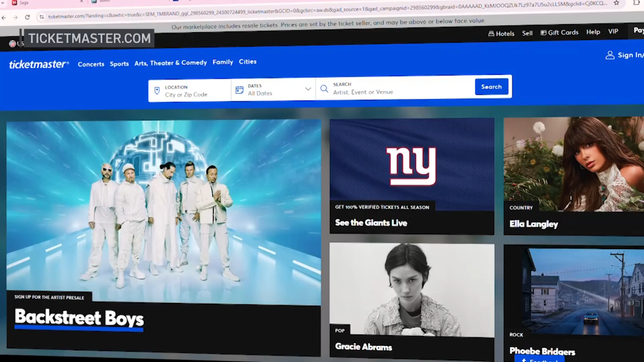
Task: Expand the Dates dropdown chevron
Action: [308, 89]
